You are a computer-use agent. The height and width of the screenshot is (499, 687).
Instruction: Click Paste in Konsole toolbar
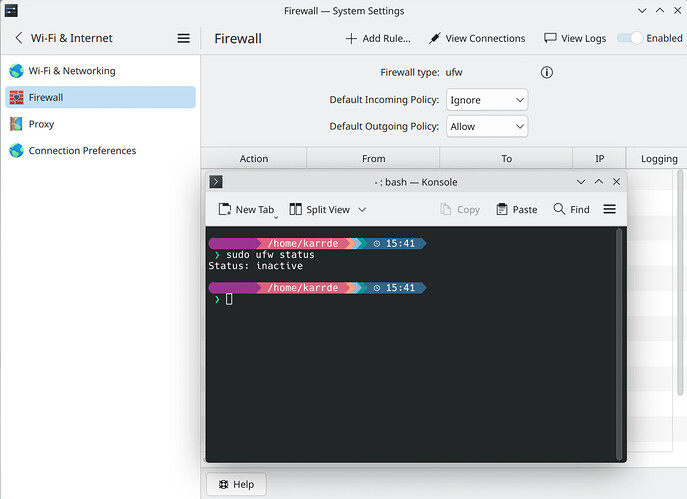pos(517,209)
